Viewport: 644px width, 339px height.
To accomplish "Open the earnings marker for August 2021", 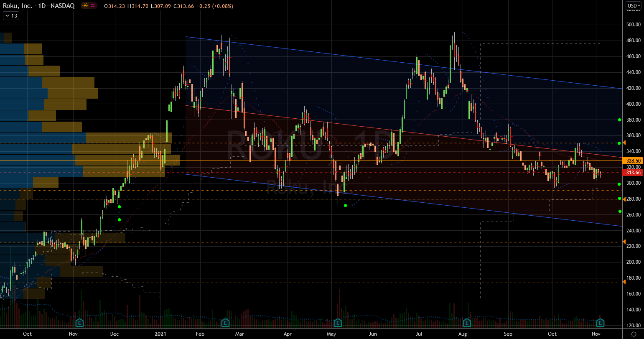I will click(467, 323).
